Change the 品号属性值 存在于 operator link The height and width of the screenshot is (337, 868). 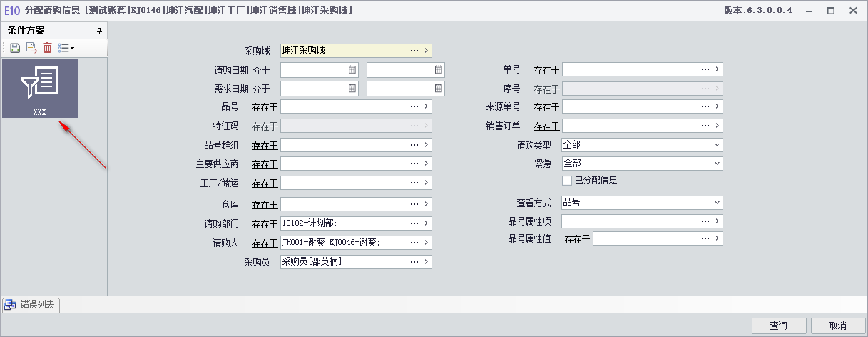(x=577, y=239)
